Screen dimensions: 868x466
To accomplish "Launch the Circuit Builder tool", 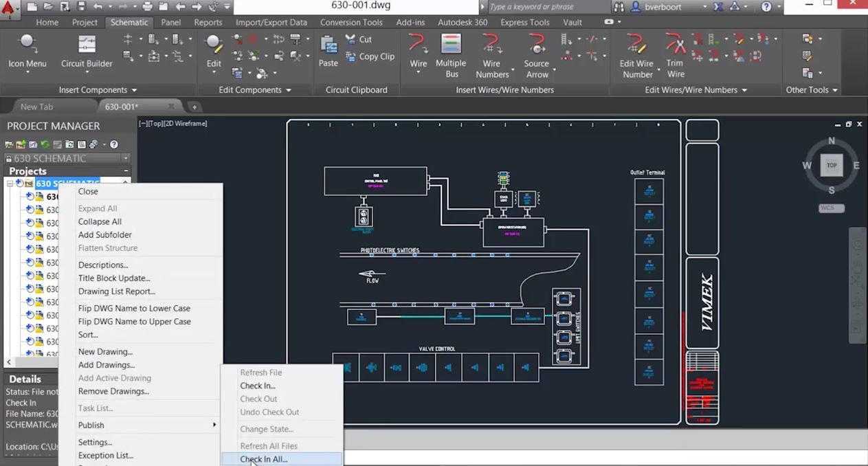I will [87, 52].
